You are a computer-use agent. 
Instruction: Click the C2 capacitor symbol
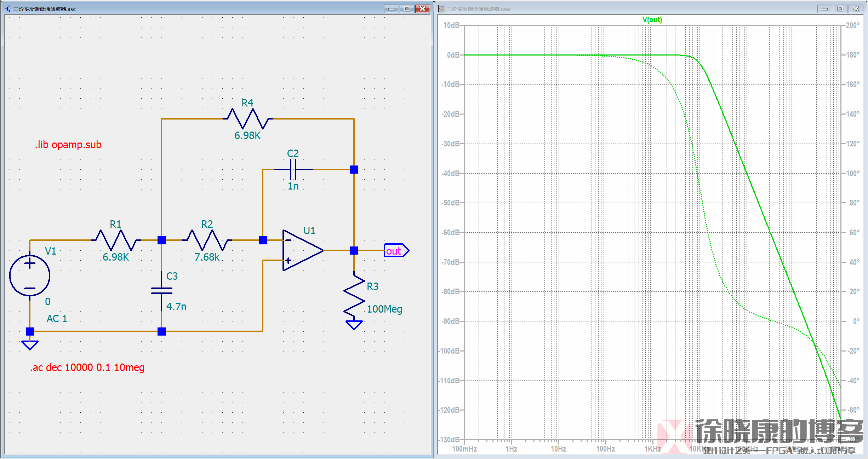coord(293,169)
